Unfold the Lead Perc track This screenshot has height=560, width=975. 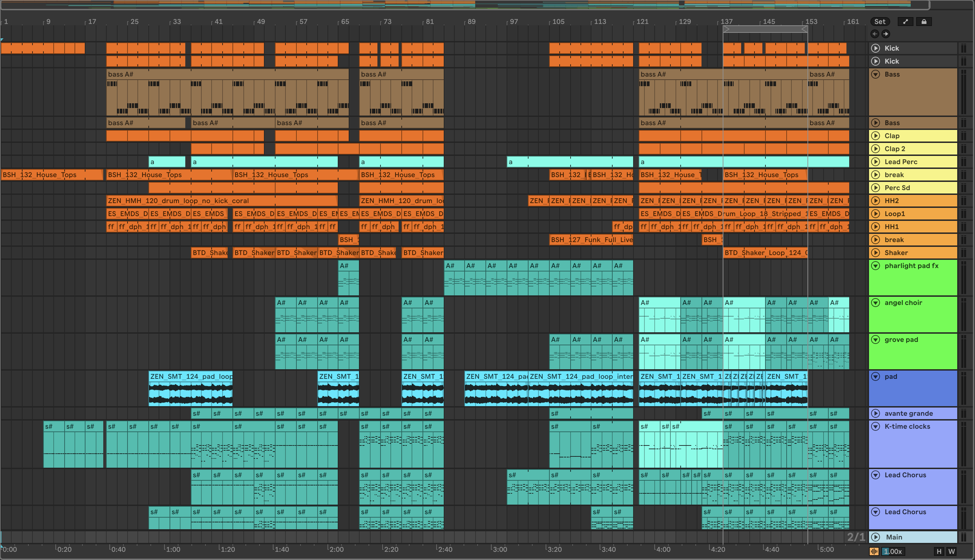point(876,162)
